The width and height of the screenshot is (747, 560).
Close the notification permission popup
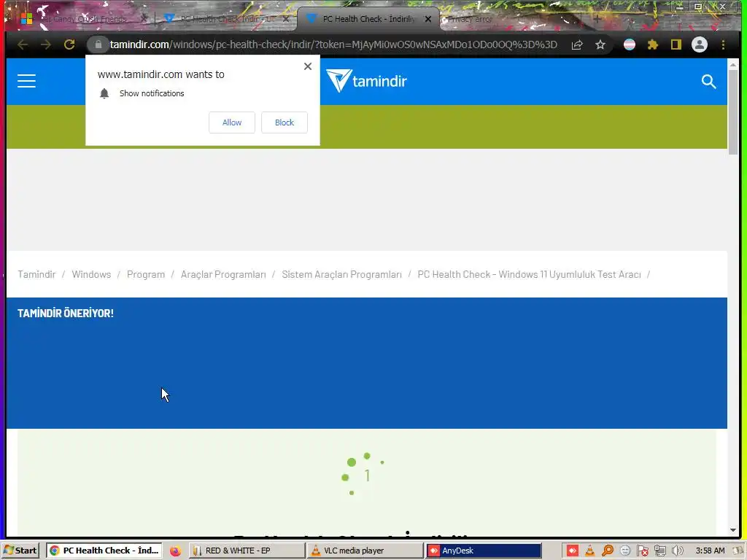pyautogui.click(x=308, y=66)
